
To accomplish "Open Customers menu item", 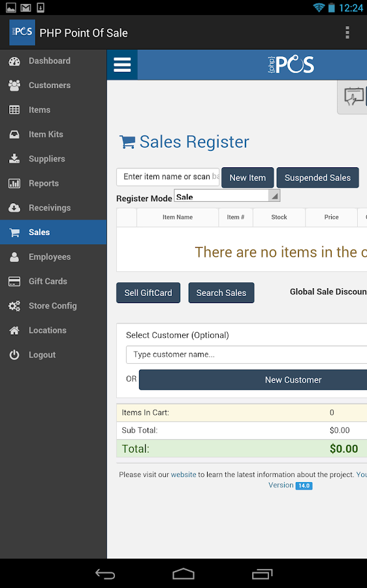I will pos(54,86).
